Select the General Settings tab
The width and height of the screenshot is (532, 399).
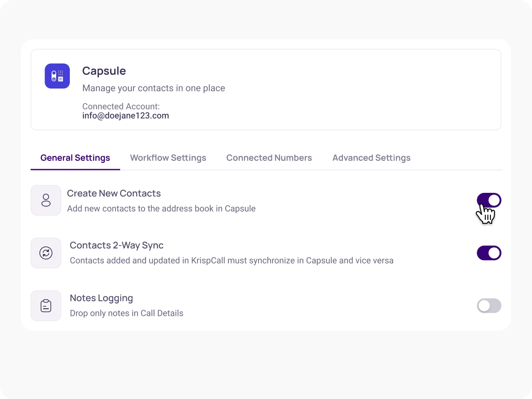click(75, 158)
